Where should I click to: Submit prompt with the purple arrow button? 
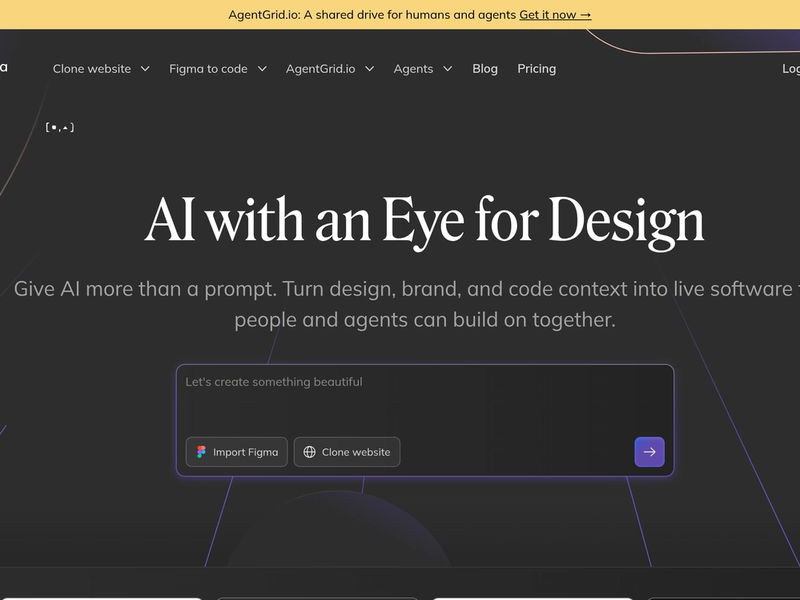[649, 452]
